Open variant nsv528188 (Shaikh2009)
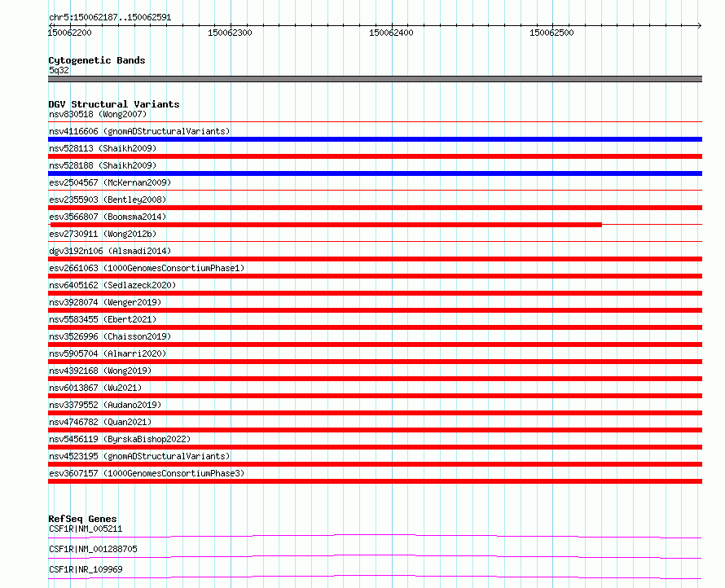The image size is (725, 588). [x=103, y=165]
